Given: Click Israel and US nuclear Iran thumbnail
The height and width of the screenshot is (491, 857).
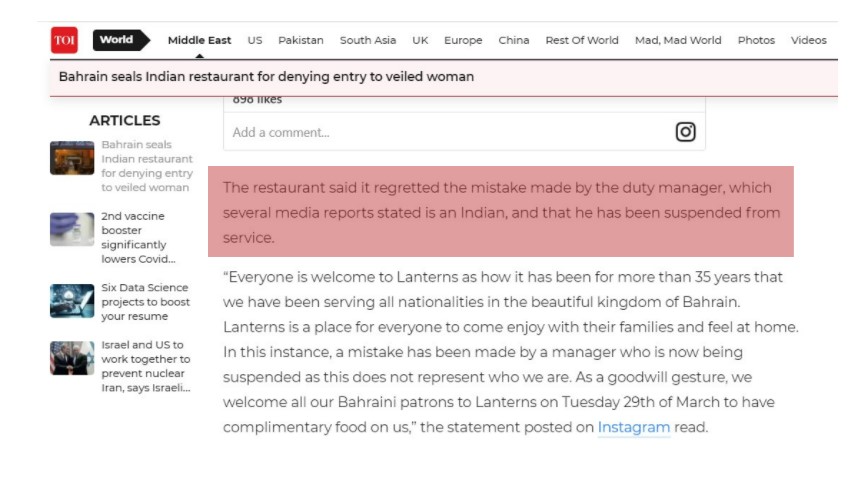Looking at the screenshot, I should [72, 358].
